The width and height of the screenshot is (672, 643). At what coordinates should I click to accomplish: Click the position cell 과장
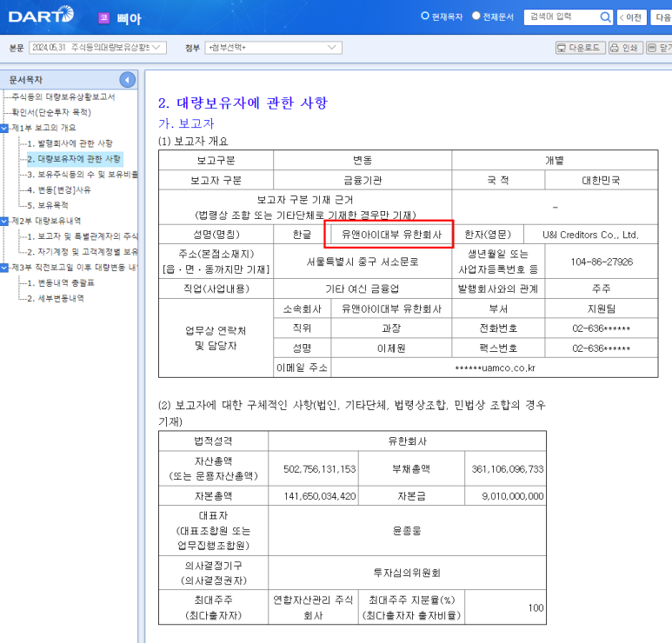click(391, 328)
